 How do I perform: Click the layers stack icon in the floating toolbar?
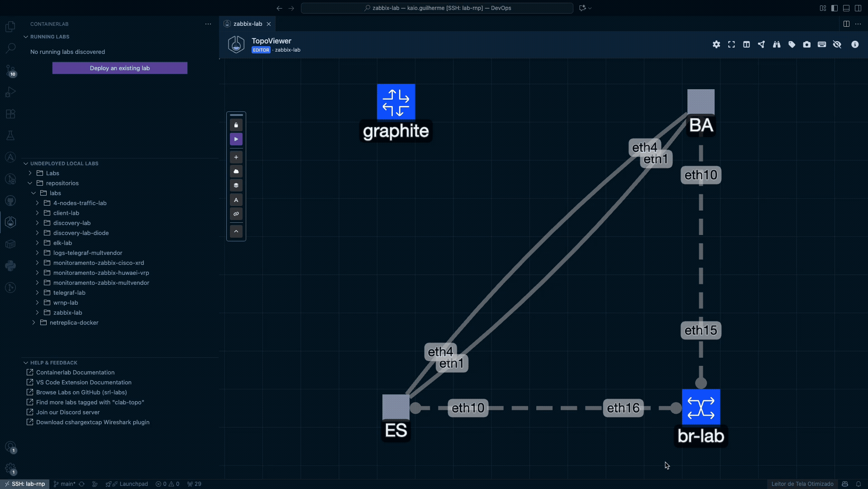[x=236, y=185]
